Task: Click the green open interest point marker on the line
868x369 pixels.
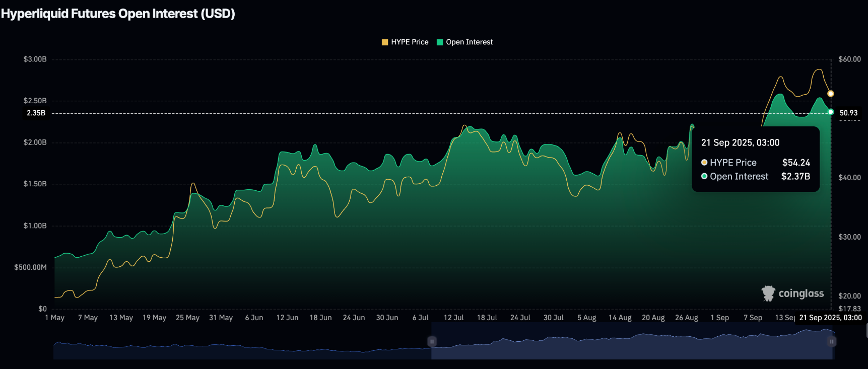Action: pos(831,112)
